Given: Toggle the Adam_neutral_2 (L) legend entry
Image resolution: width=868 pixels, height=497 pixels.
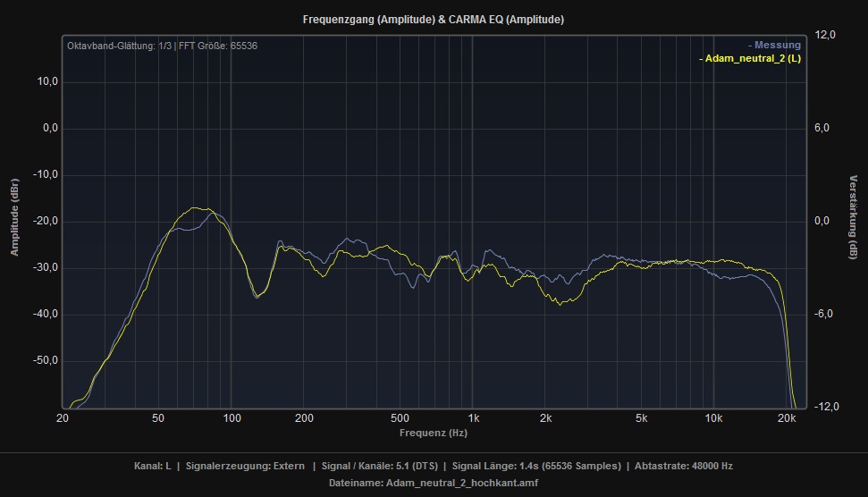Looking at the screenshot, I should [x=749, y=59].
